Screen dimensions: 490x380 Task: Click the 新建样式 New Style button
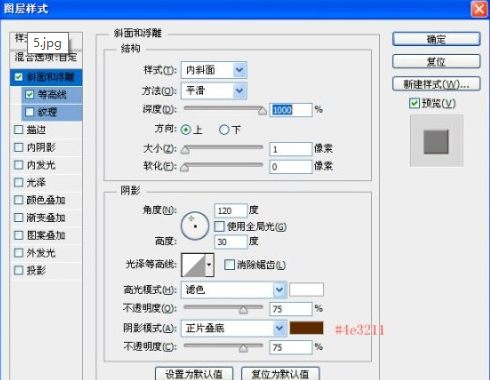tap(436, 84)
